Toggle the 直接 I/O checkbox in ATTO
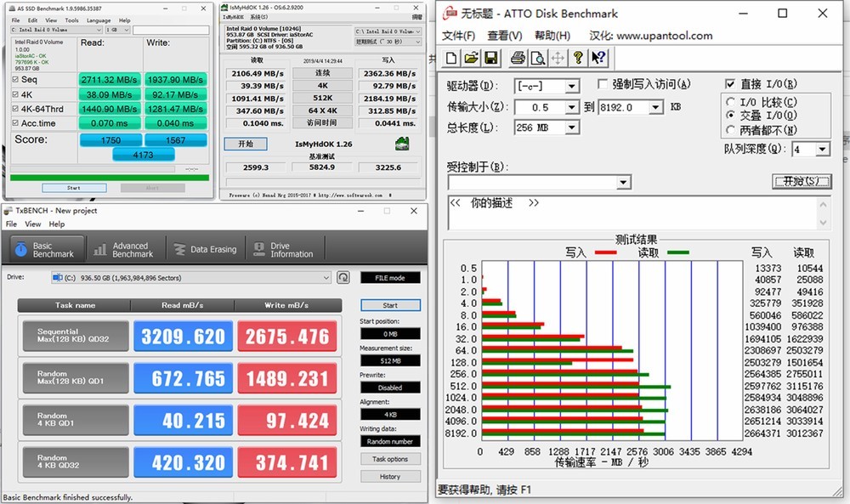 (x=730, y=84)
